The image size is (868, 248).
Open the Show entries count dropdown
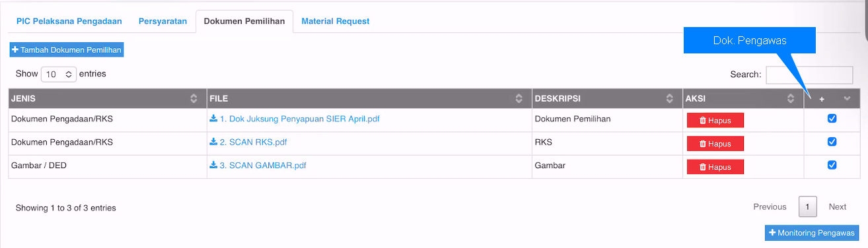tap(59, 75)
